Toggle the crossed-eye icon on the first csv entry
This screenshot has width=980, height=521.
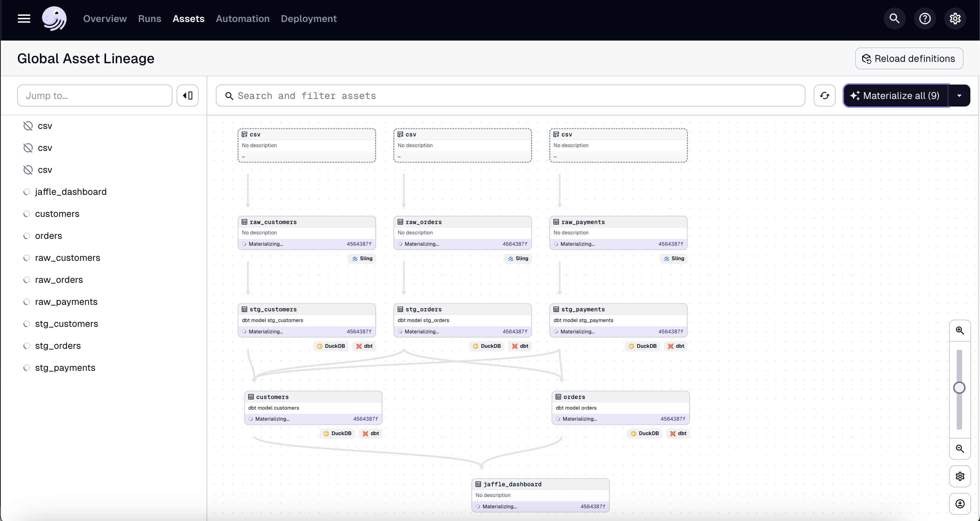[x=28, y=125]
